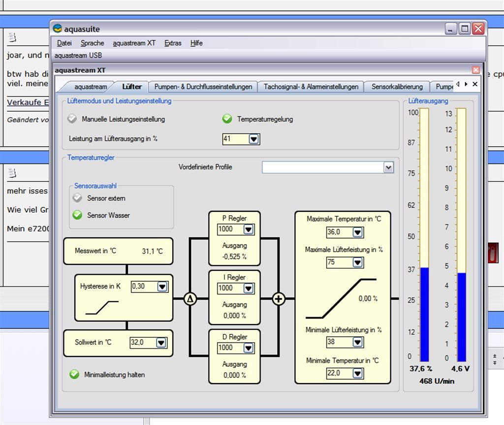Open the Minimale Temperatur dropdown arrow
The height and width of the screenshot is (425, 504).
point(357,373)
